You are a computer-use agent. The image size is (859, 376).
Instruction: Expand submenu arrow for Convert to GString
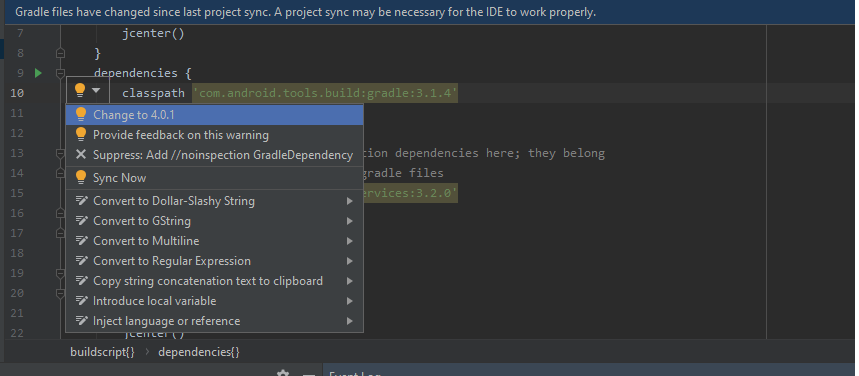click(x=350, y=221)
